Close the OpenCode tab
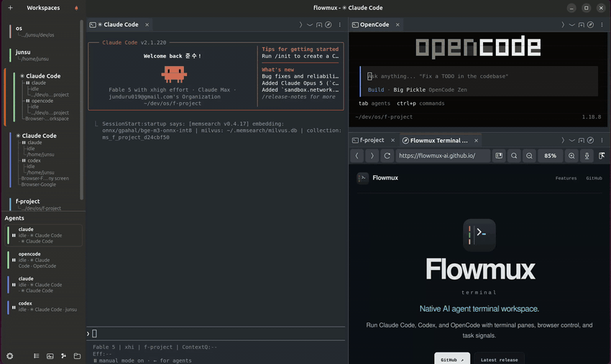611x364 pixels. (398, 24)
